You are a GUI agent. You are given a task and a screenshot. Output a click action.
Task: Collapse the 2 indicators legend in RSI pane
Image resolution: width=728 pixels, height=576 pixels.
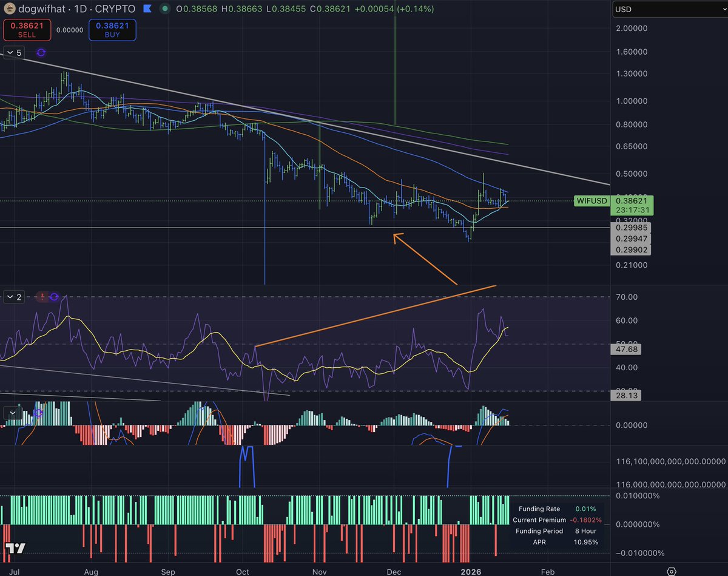[x=15, y=297]
